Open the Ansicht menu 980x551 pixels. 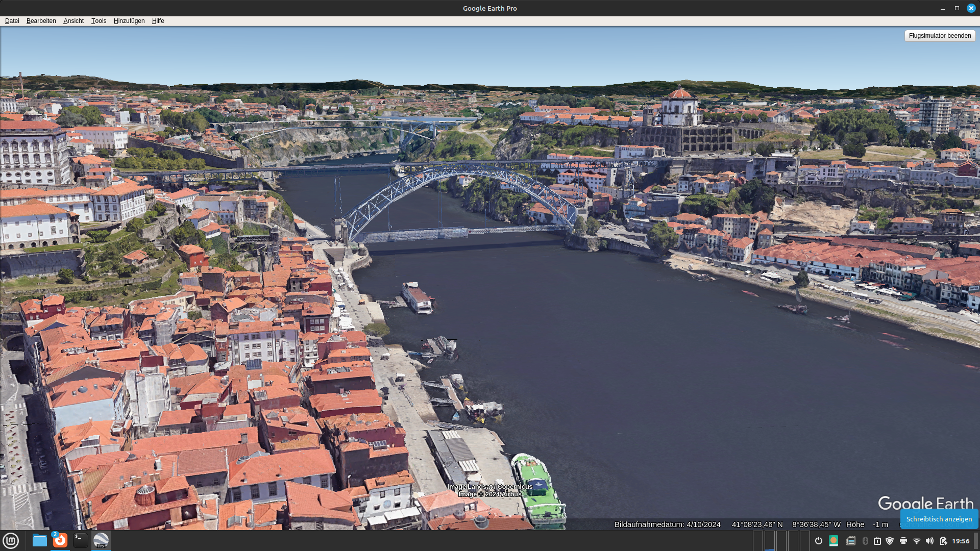pyautogui.click(x=73, y=21)
